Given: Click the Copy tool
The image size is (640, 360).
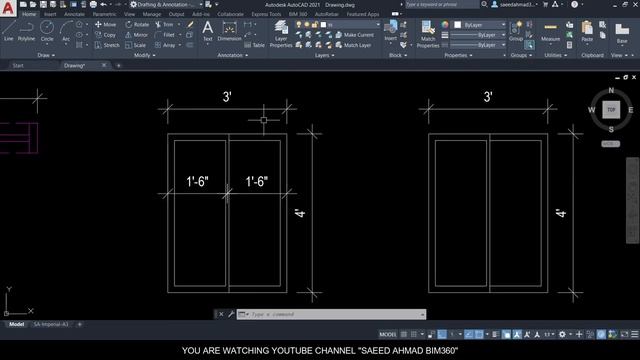Looking at the screenshot, I should (x=105, y=35).
